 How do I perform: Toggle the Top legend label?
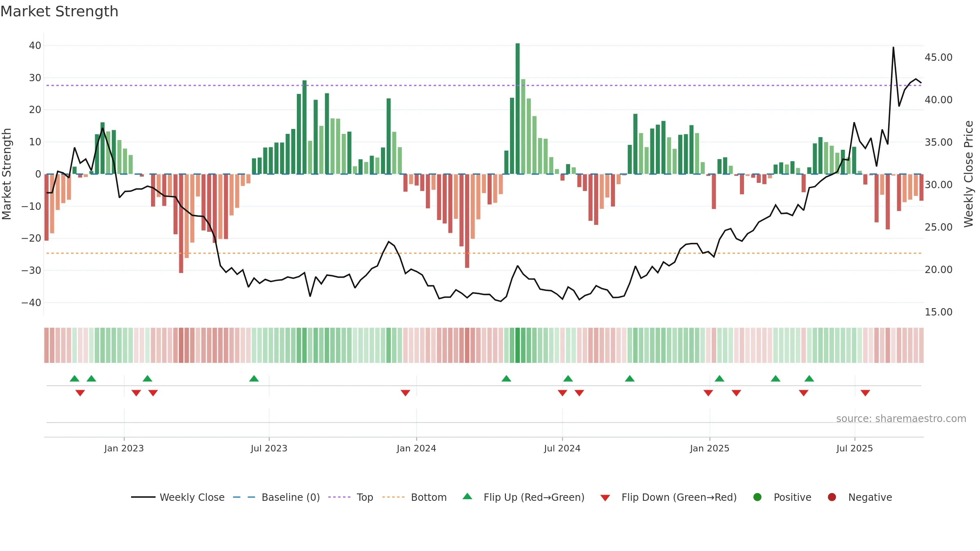tap(365, 498)
